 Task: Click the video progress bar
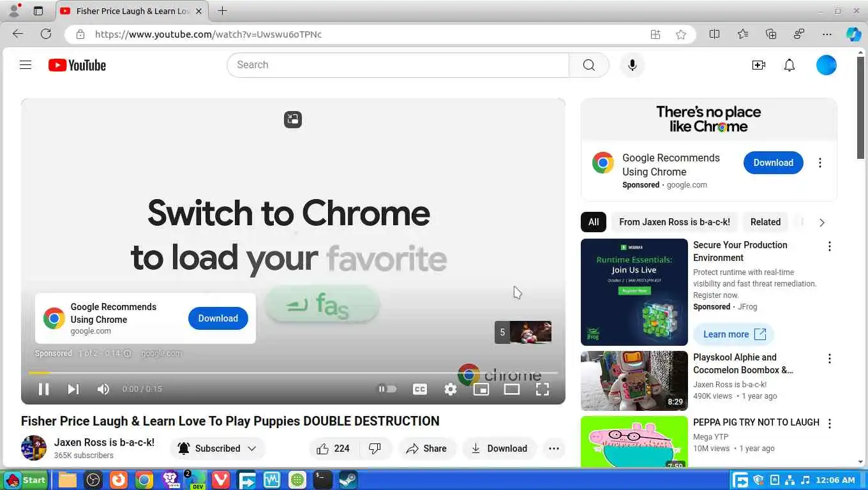293,373
